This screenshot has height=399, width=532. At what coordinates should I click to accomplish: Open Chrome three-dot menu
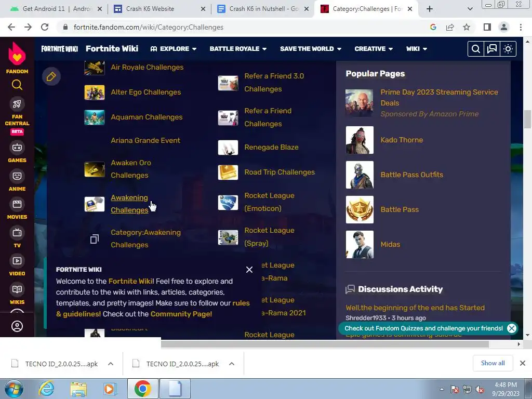coord(521,27)
